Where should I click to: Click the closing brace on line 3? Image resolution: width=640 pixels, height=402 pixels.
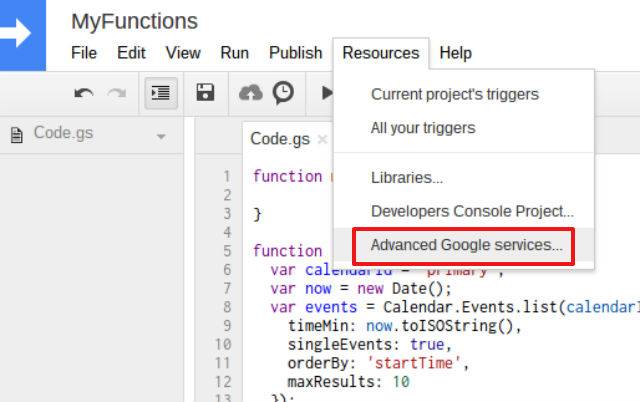click(x=257, y=214)
